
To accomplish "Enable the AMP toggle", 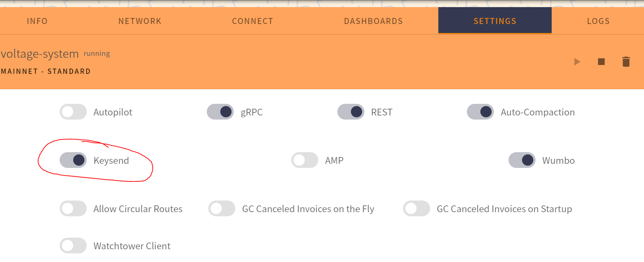I will pyautogui.click(x=305, y=160).
